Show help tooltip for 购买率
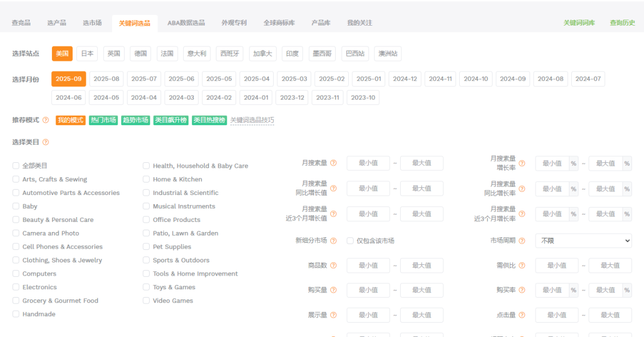The width and height of the screenshot is (644, 337). [522, 290]
